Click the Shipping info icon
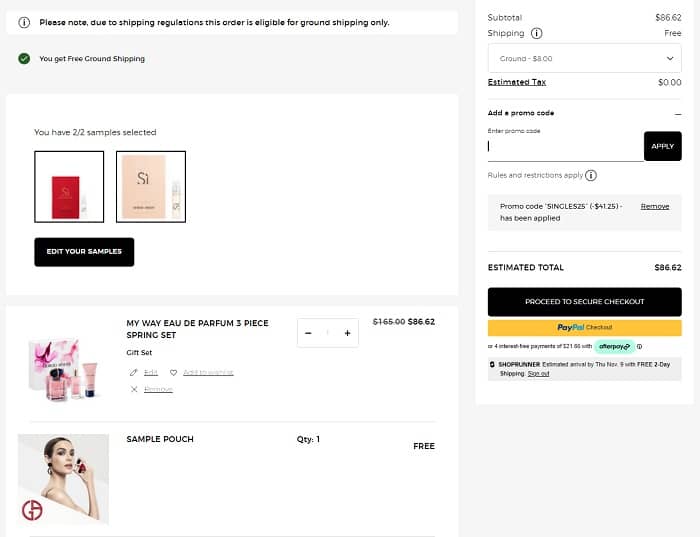Screen dimensions: 700x537 537,33
